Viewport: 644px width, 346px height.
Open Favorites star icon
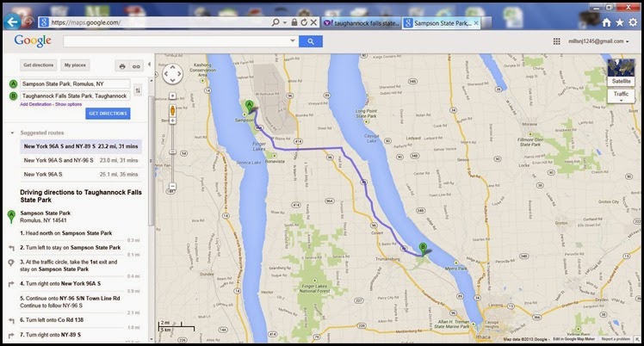pyautogui.click(x=620, y=22)
